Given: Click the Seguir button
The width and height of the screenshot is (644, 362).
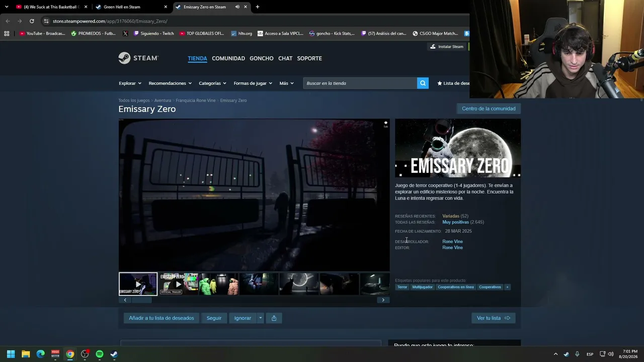Looking at the screenshot, I should [x=214, y=318].
